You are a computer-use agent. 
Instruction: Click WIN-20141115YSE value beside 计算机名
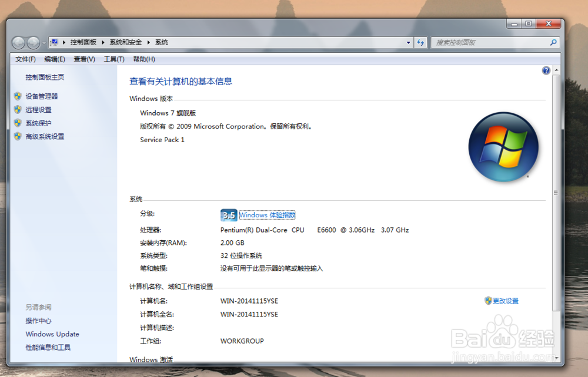(x=249, y=301)
